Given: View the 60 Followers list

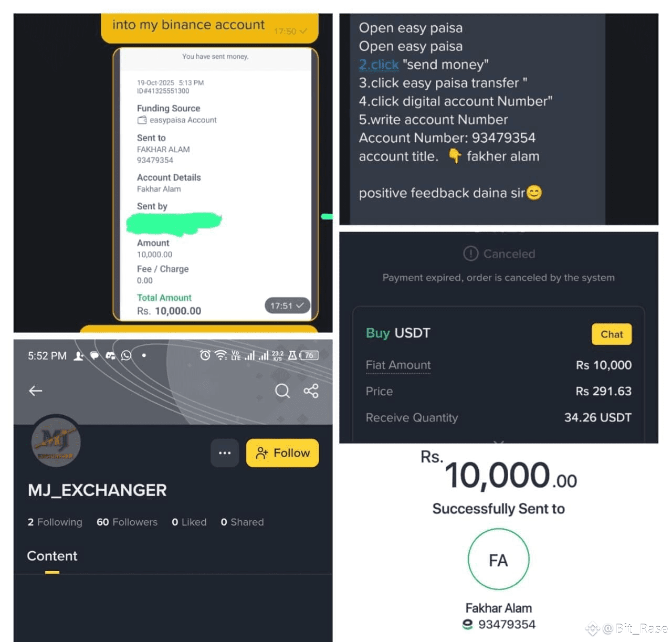Looking at the screenshot, I should [127, 522].
